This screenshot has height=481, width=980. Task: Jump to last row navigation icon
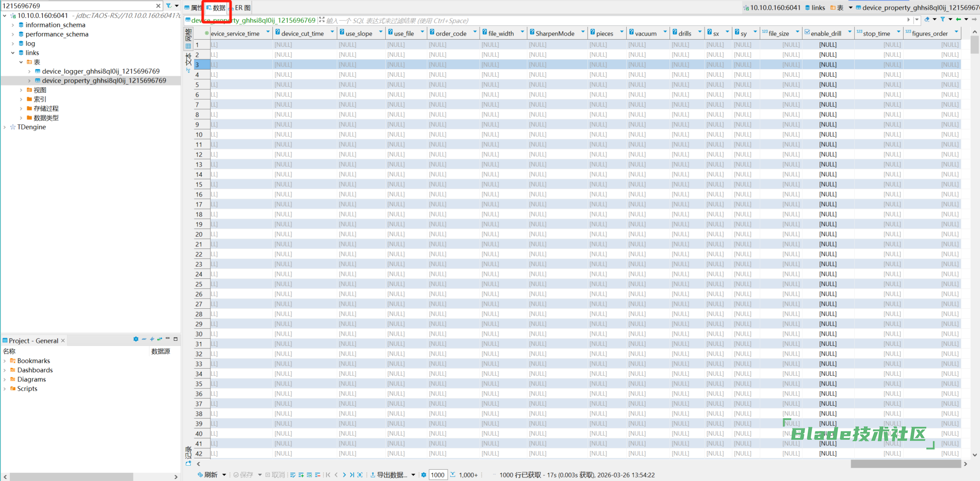point(352,475)
